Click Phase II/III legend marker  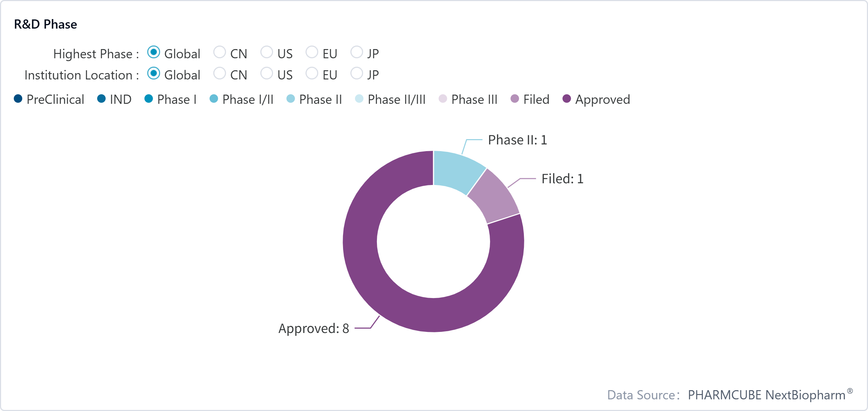(x=359, y=99)
